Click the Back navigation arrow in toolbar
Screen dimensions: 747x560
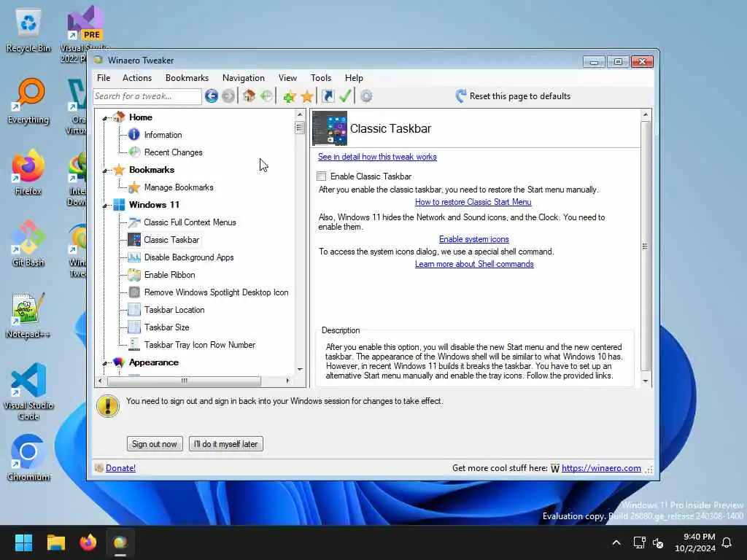[211, 96]
